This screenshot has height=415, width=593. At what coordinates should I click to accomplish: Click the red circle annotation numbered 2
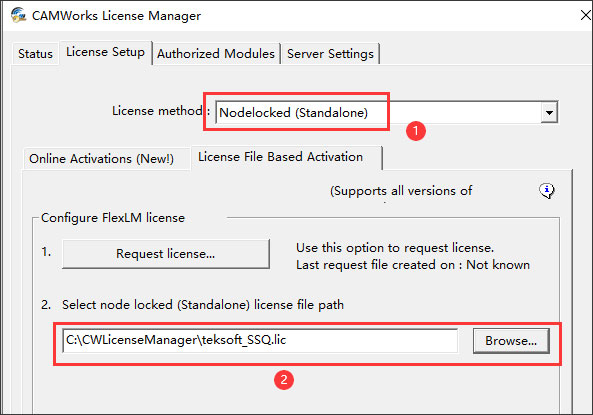[284, 379]
